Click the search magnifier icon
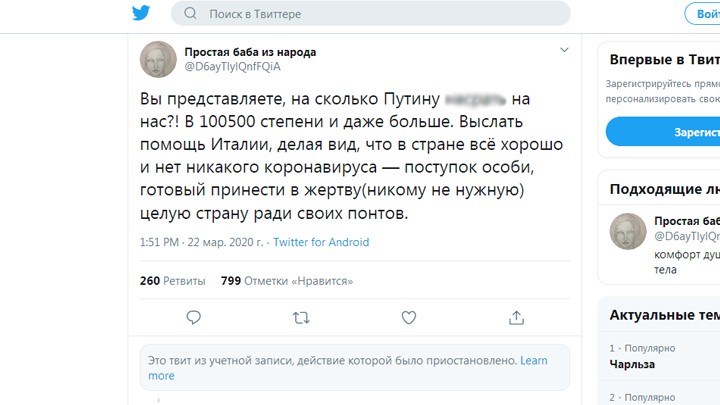The height and width of the screenshot is (405, 720). (x=191, y=14)
